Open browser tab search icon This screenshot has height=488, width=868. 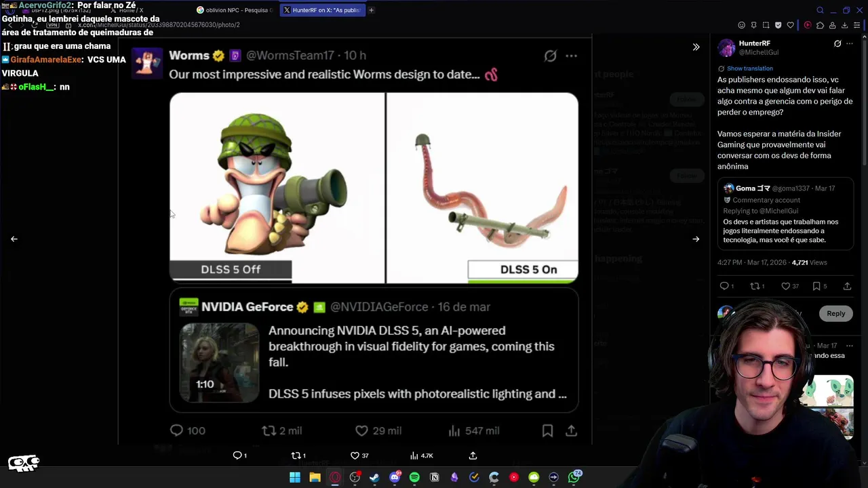point(820,10)
